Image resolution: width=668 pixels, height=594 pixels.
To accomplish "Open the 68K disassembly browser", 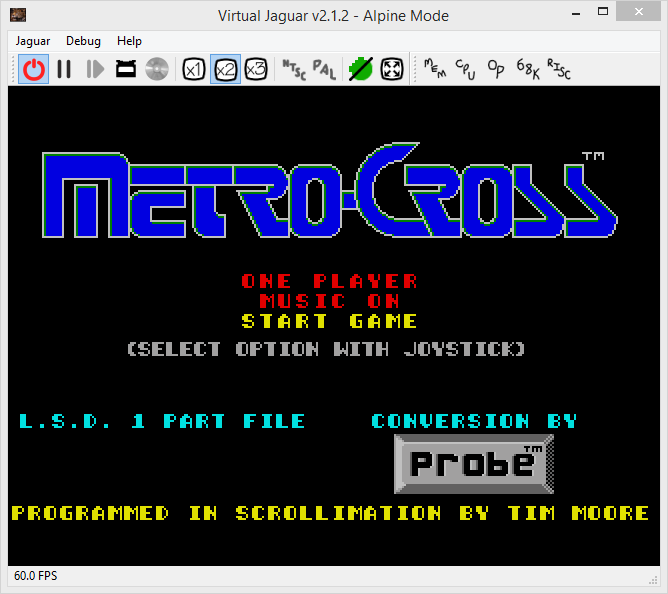I will [528, 69].
